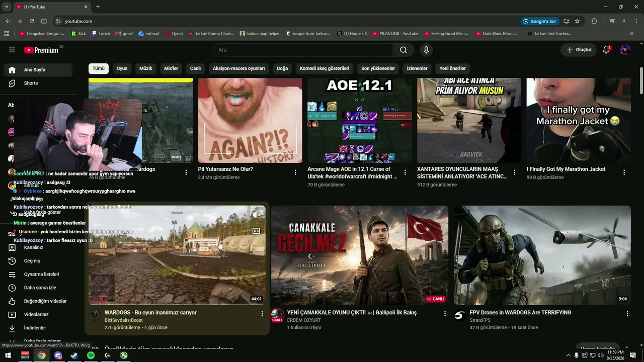Viewport: 644px width, 362px height.
Task: Click the Oluştur create button
Action: click(x=579, y=50)
